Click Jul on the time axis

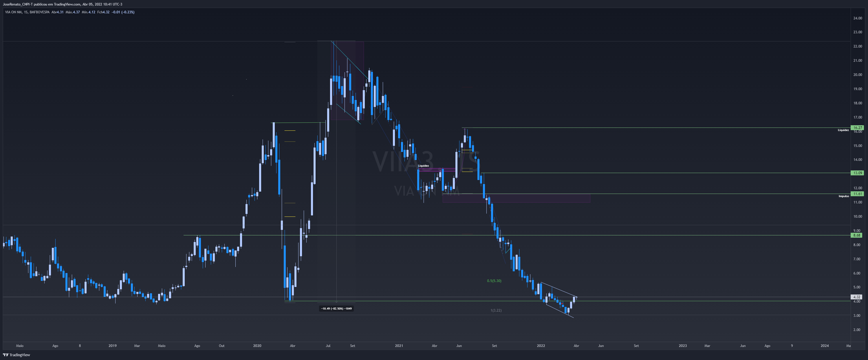pyautogui.click(x=328, y=346)
